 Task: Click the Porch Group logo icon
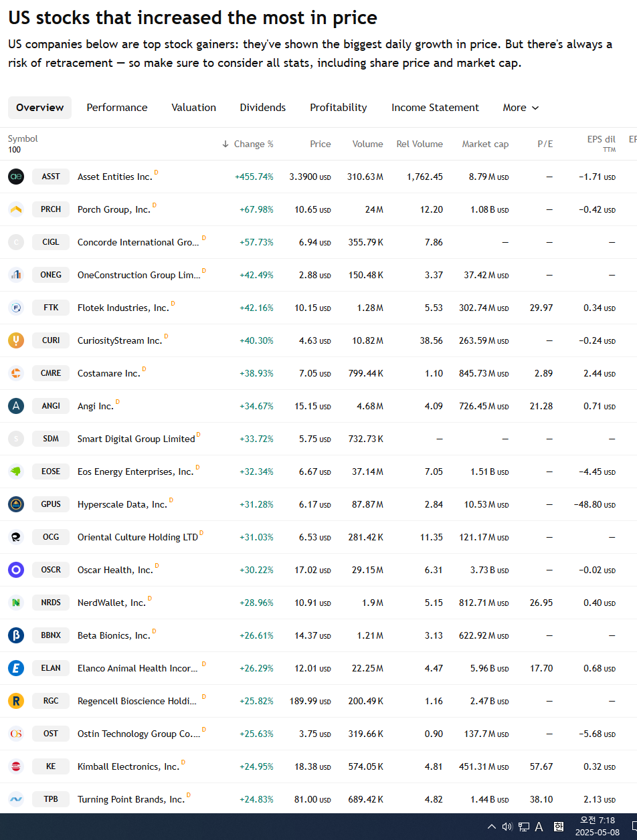(16, 209)
